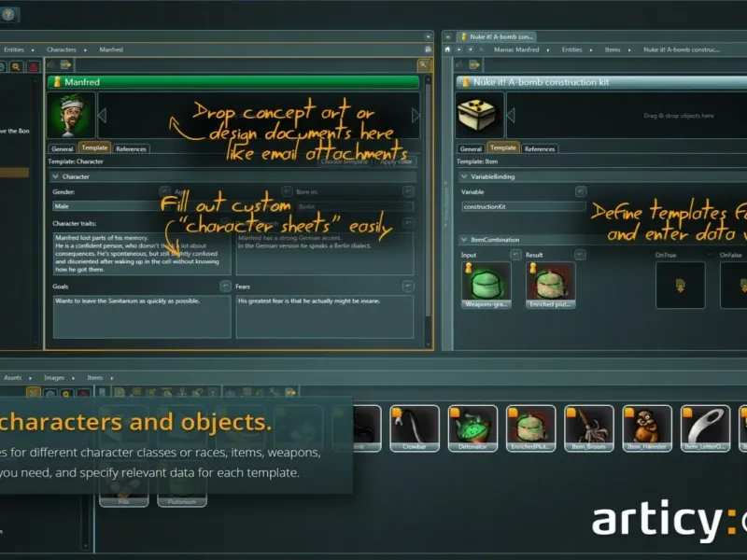Open the help question-mark icon
The height and width of the screenshot is (560, 747).
pos(8,15)
